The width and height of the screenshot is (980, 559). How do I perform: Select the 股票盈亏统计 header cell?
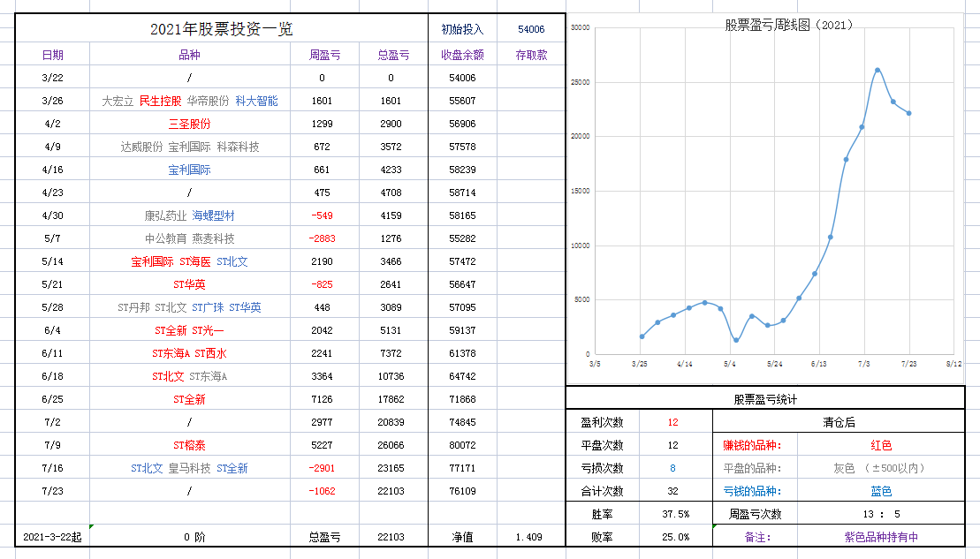click(765, 400)
